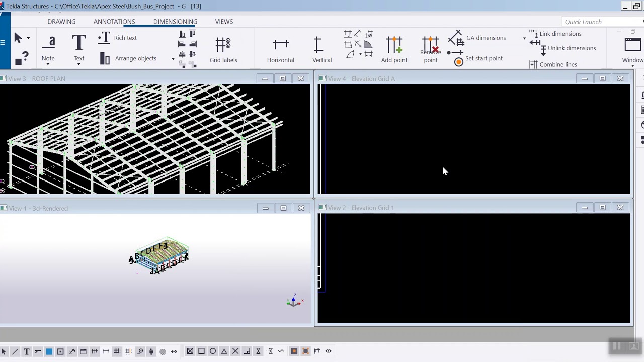Toggle the crossed-box snap switch

[x=190, y=351]
